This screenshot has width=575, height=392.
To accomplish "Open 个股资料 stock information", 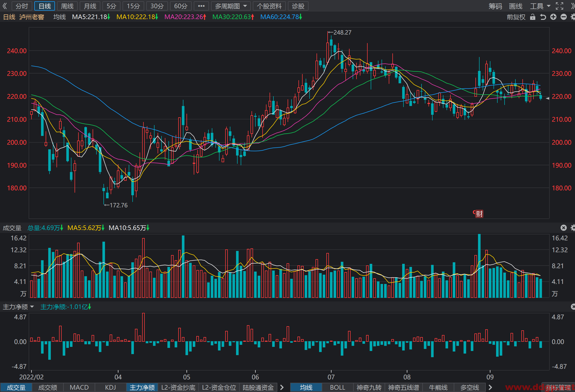I will pyautogui.click(x=269, y=6).
